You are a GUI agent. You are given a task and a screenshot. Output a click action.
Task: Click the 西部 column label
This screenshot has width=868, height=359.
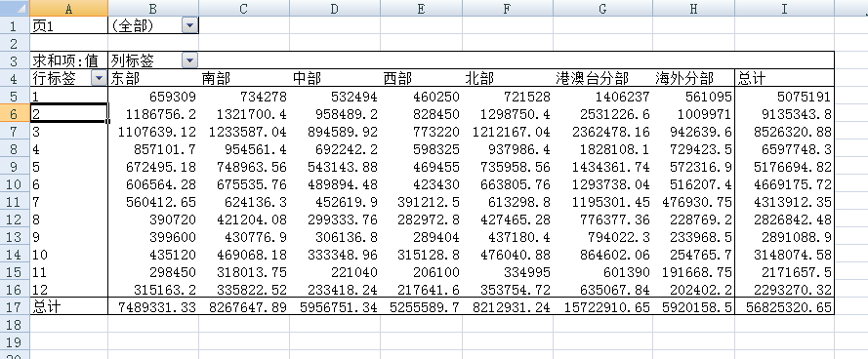pos(421,79)
